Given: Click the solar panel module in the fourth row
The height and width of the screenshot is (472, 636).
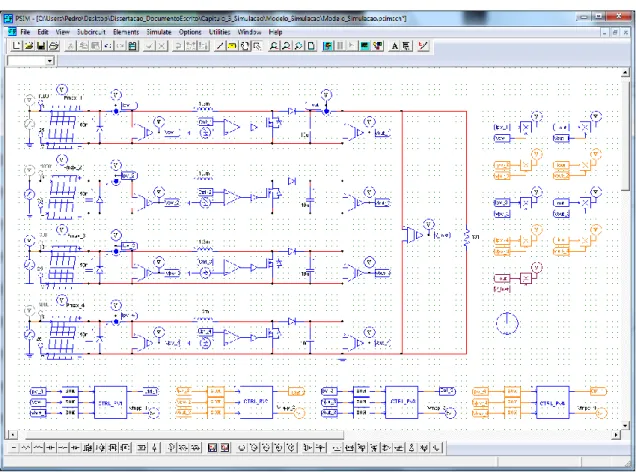Looking at the screenshot, I should 62,337.
